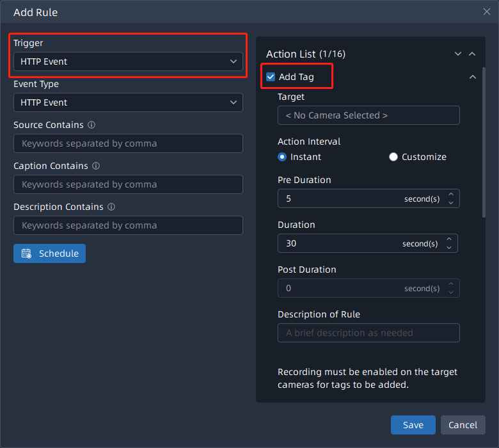Click the info icon beside Caption Contains

(96, 166)
